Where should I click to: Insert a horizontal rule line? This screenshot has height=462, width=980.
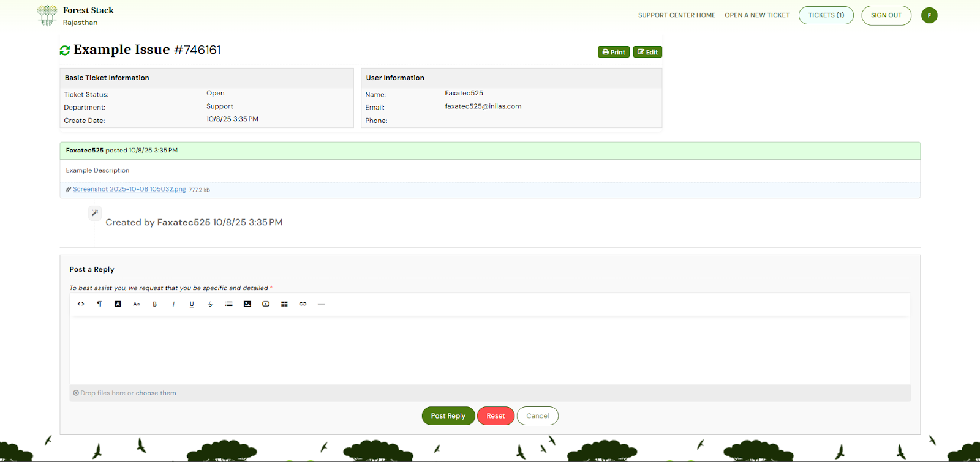(x=322, y=304)
